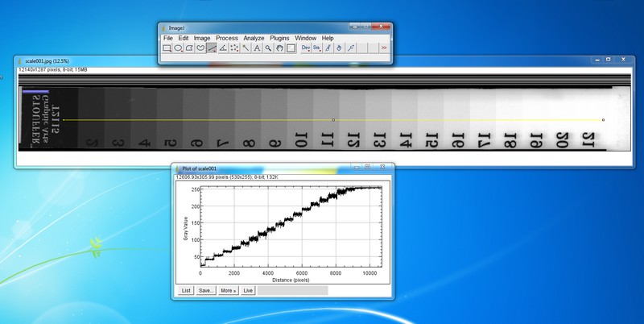This screenshot has height=324, width=644.
Task: Select the Text tool
Action: (x=257, y=48)
